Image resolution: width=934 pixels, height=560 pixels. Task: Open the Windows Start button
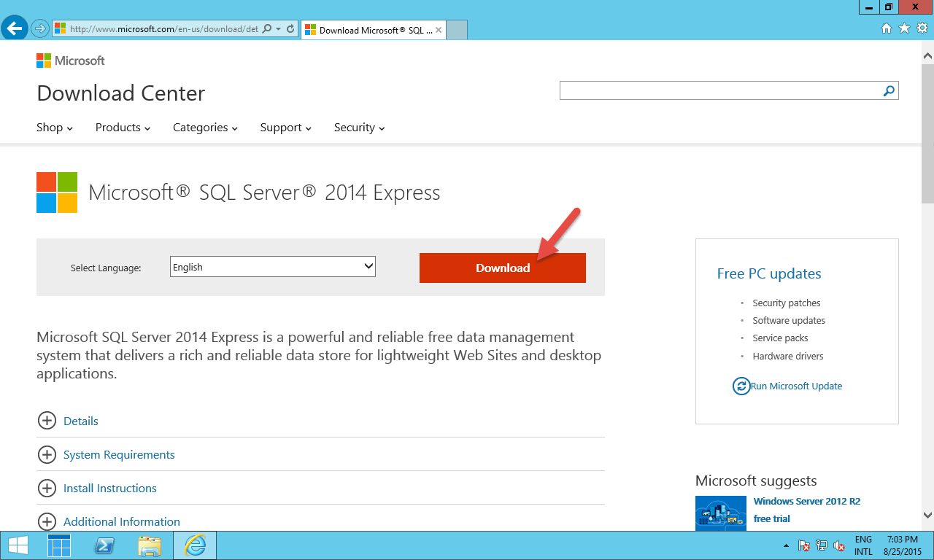[x=18, y=545]
